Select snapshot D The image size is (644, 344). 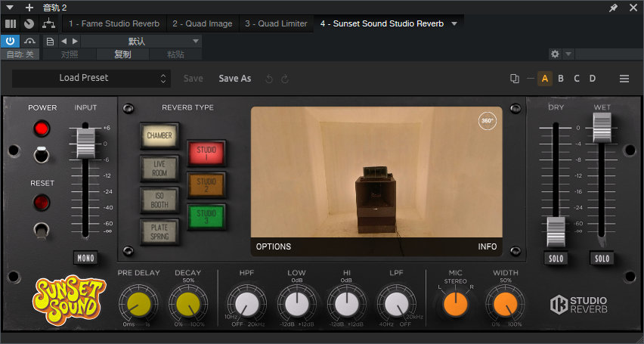tap(593, 79)
